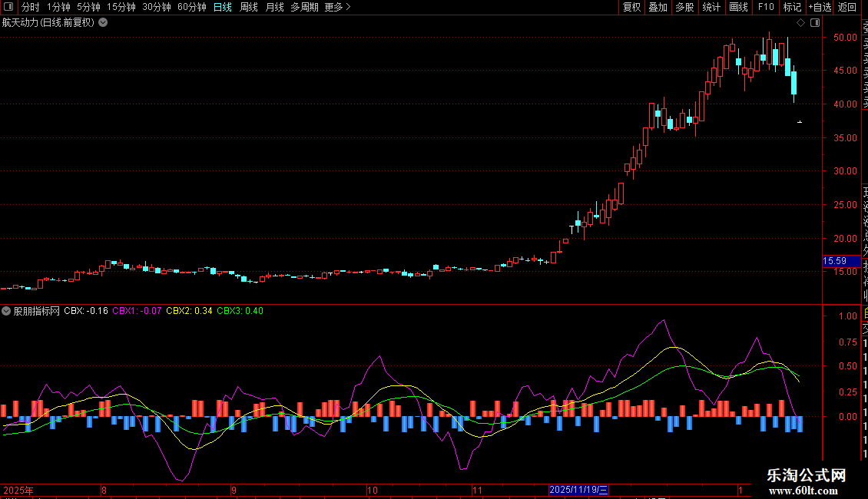
Task: Click the CBX: -0.16 indicator value
Action: 86,311
